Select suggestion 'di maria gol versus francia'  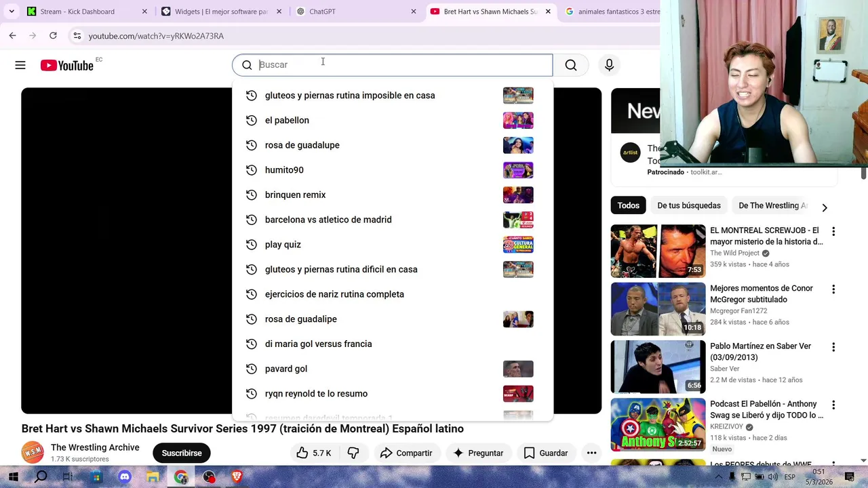click(x=393, y=344)
